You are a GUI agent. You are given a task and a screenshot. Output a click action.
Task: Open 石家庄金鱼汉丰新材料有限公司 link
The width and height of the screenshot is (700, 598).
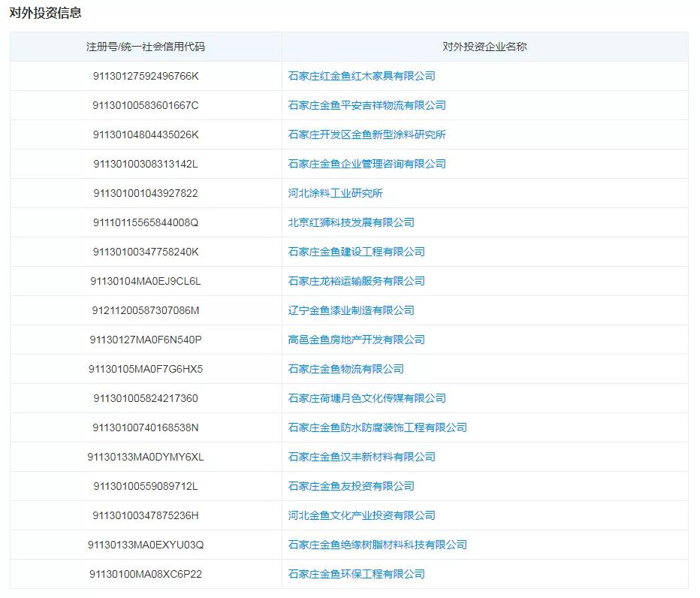[x=360, y=457]
